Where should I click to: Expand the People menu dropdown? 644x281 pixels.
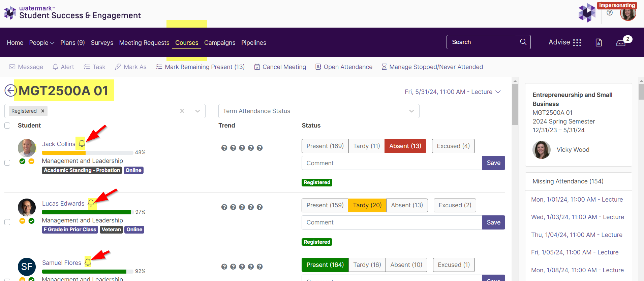(x=42, y=43)
